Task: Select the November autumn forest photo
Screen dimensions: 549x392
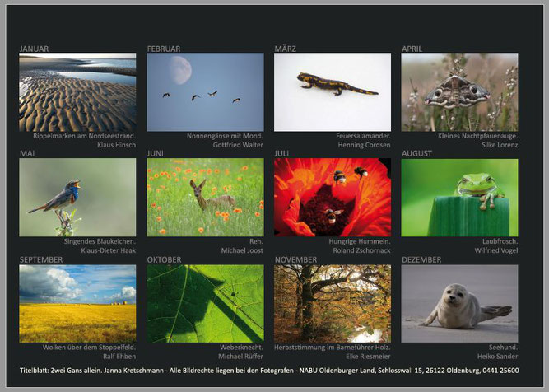Action: tap(333, 303)
